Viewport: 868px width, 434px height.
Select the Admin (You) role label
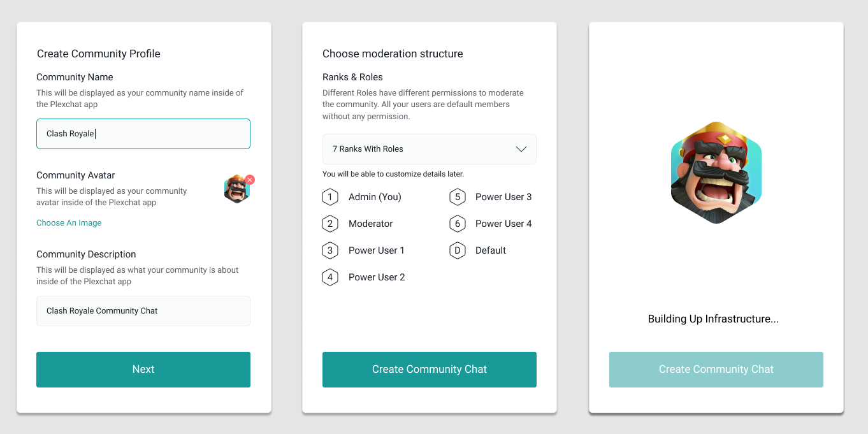point(375,197)
